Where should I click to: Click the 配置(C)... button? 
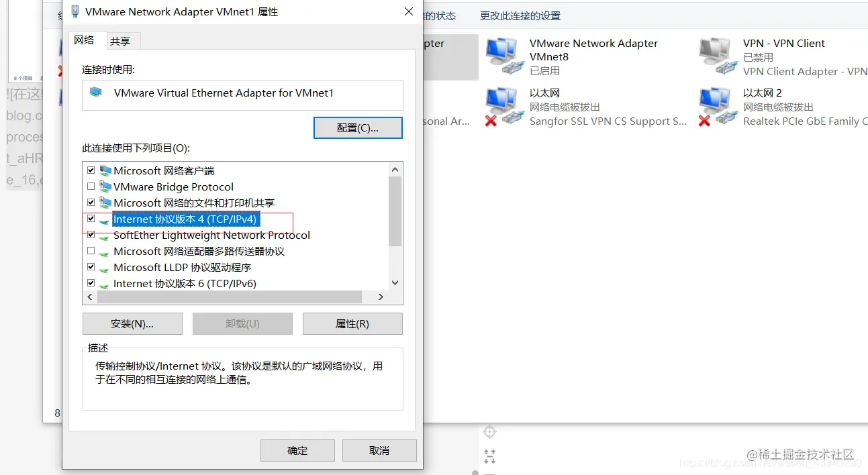(358, 127)
